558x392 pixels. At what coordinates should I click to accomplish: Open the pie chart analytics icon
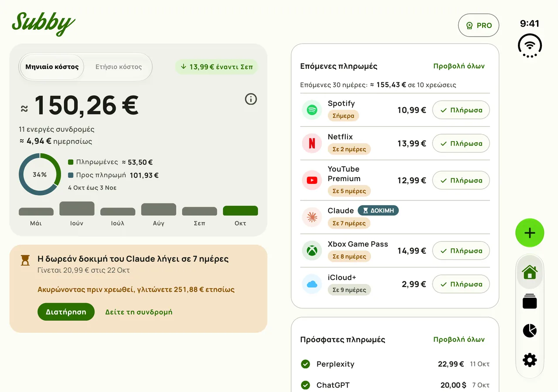(x=530, y=331)
